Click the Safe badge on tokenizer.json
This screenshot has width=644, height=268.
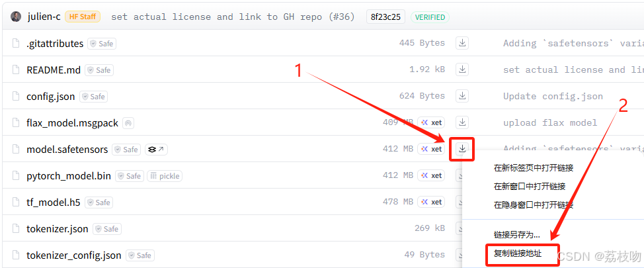pos(107,229)
